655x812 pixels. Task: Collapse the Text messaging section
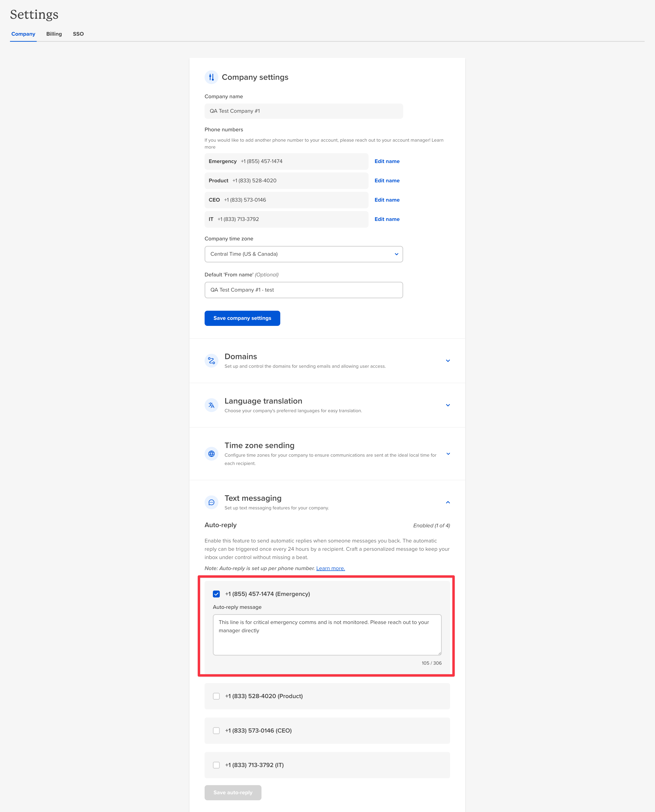(x=448, y=502)
